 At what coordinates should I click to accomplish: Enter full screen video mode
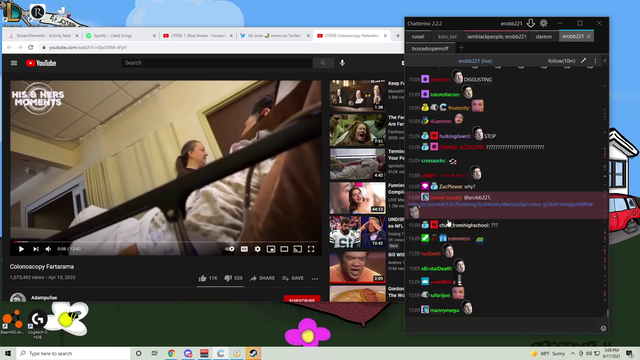coord(311,249)
